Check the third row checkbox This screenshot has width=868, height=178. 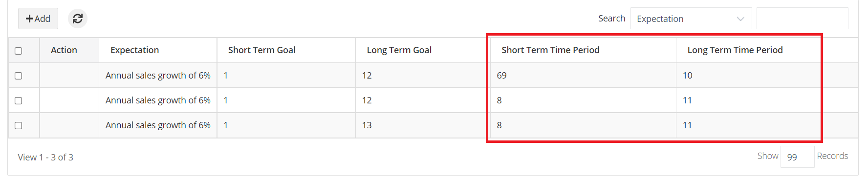click(19, 125)
